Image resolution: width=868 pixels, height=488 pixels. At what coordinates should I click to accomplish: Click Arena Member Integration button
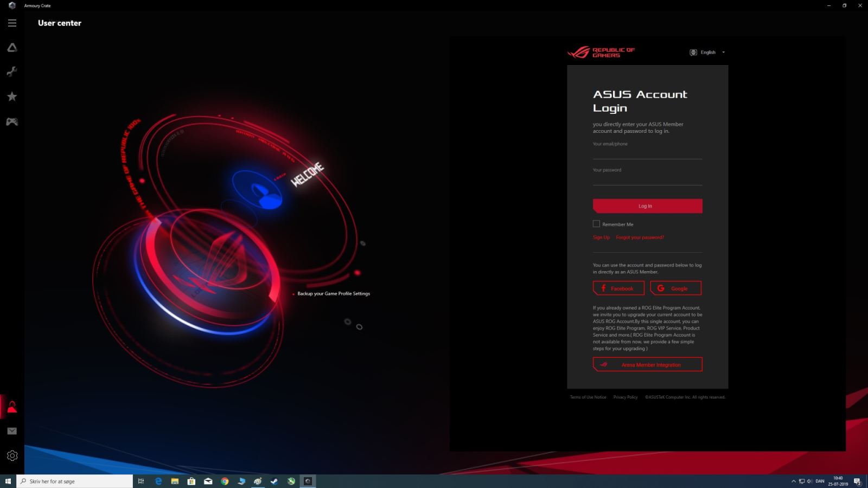(647, 364)
